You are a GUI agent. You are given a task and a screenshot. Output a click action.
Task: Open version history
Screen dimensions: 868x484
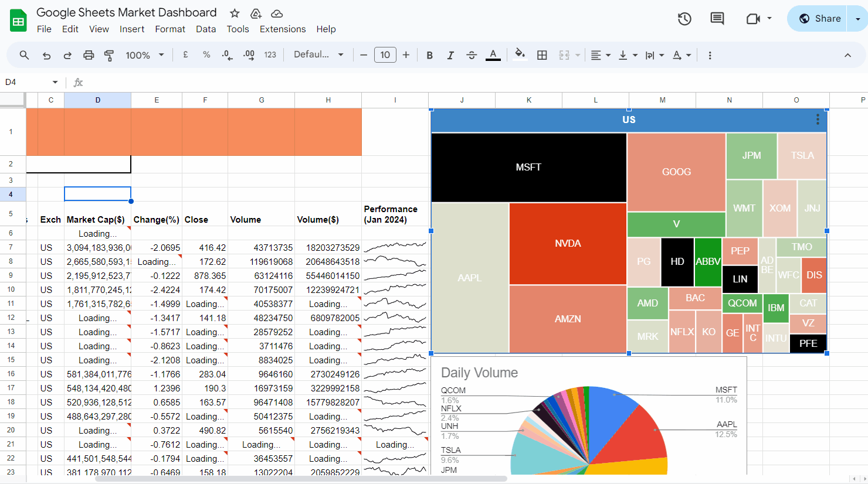tap(684, 19)
